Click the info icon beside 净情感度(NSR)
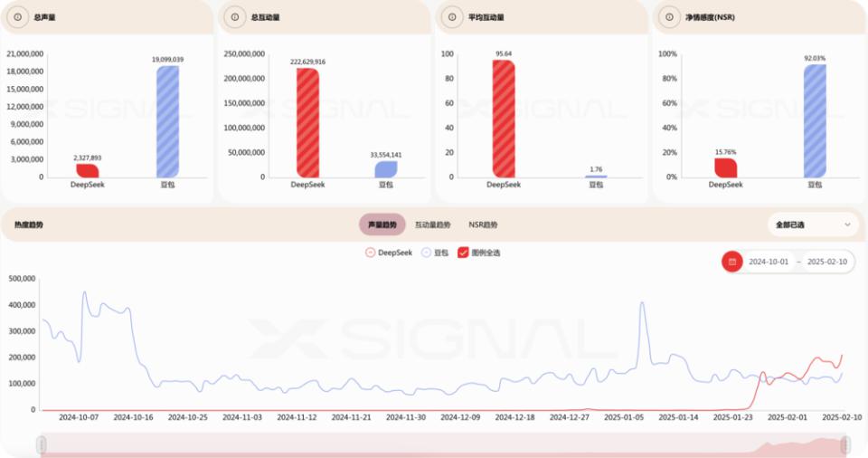868x458 pixels. pyautogui.click(x=669, y=17)
